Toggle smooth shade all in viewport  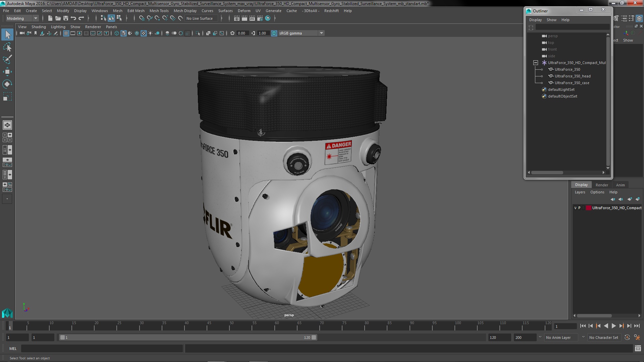click(123, 33)
